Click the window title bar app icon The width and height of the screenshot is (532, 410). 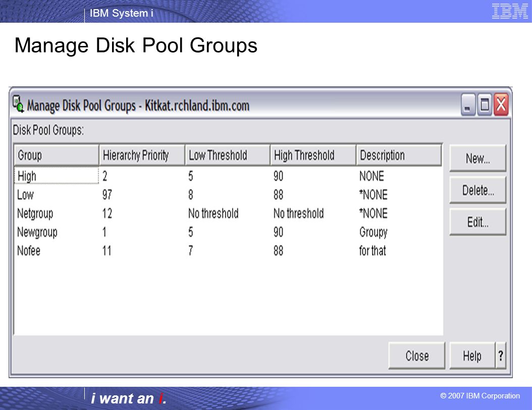(18, 104)
